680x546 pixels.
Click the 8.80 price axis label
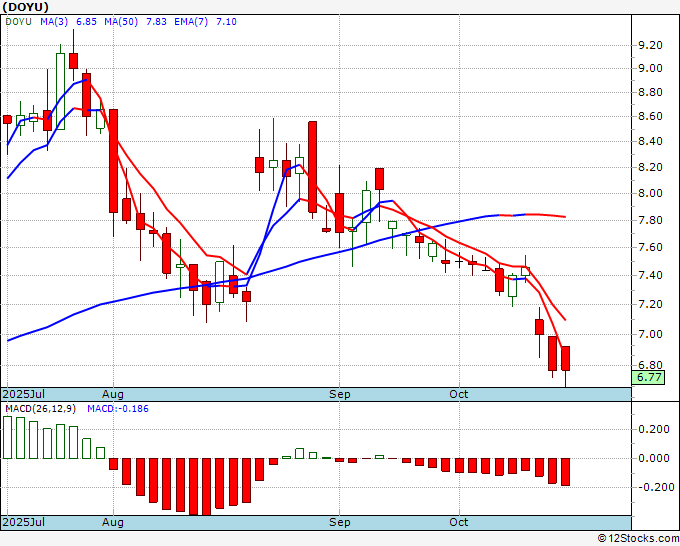click(650, 92)
